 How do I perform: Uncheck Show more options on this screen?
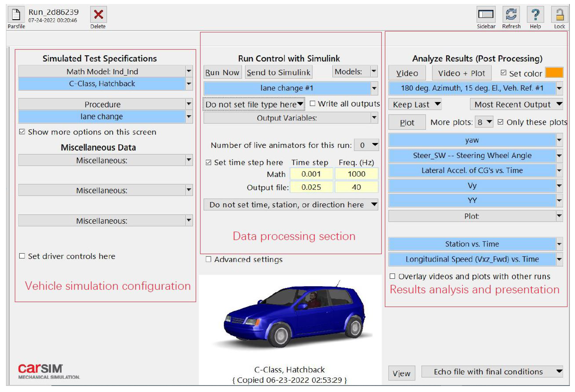pyautogui.click(x=22, y=132)
